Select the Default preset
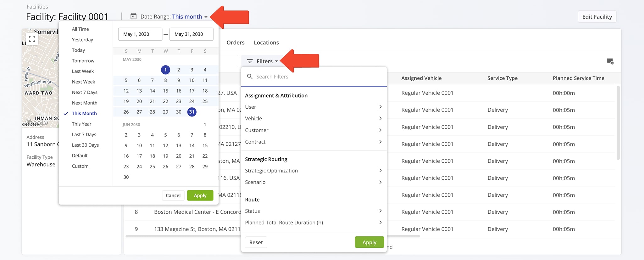The image size is (644, 260). point(80,155)
